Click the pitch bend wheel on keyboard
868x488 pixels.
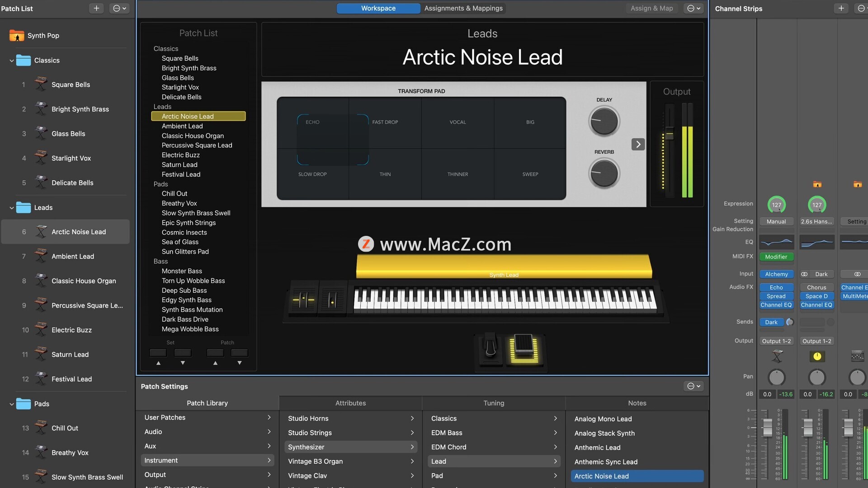point(303,299)
